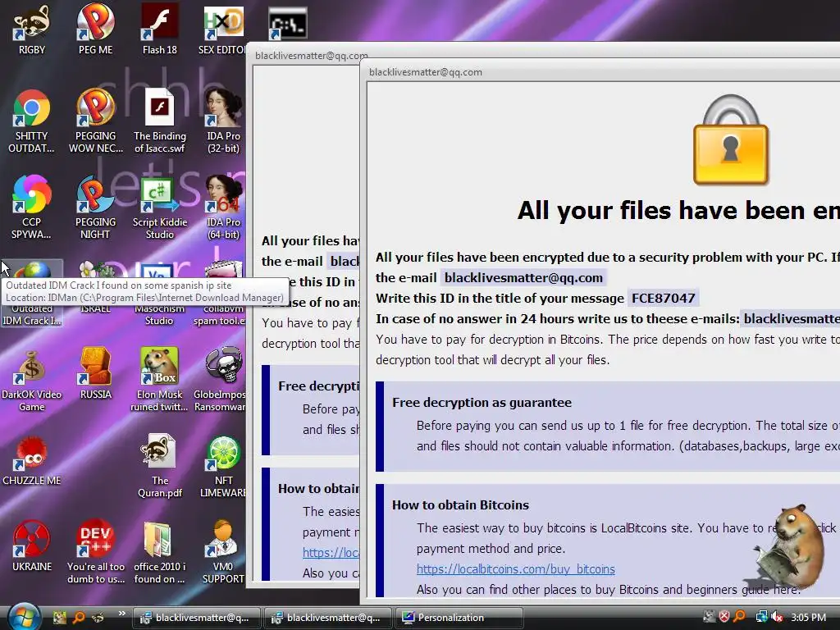Open Script Kiddie Studio shortcut
The width and height of the screenshot is (840, 630).
(160, 208)
